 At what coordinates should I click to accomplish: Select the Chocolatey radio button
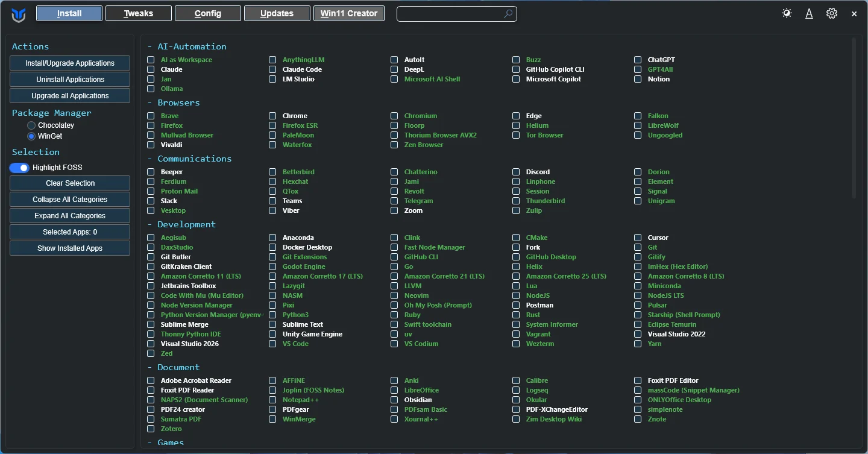(x=31, y=125)
